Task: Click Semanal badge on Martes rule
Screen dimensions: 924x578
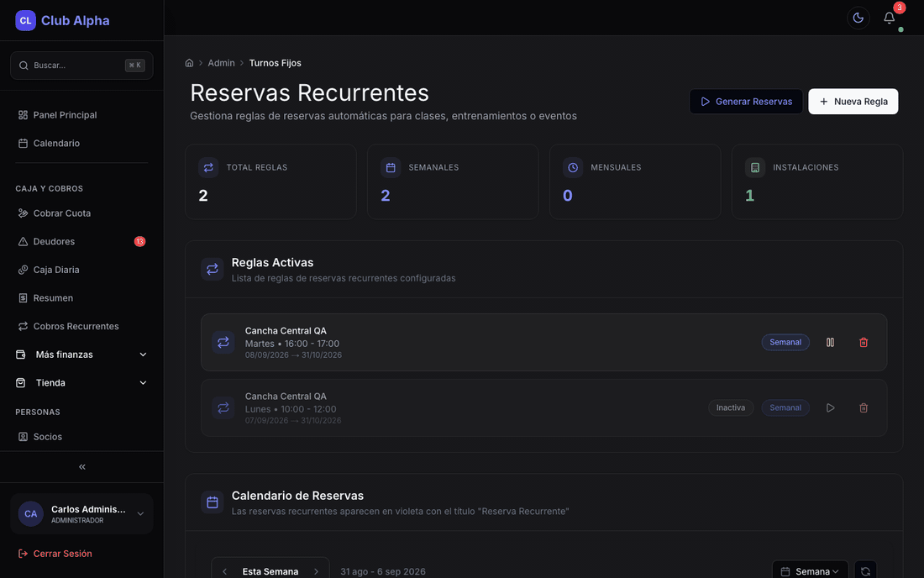Action: click(785, 342)
